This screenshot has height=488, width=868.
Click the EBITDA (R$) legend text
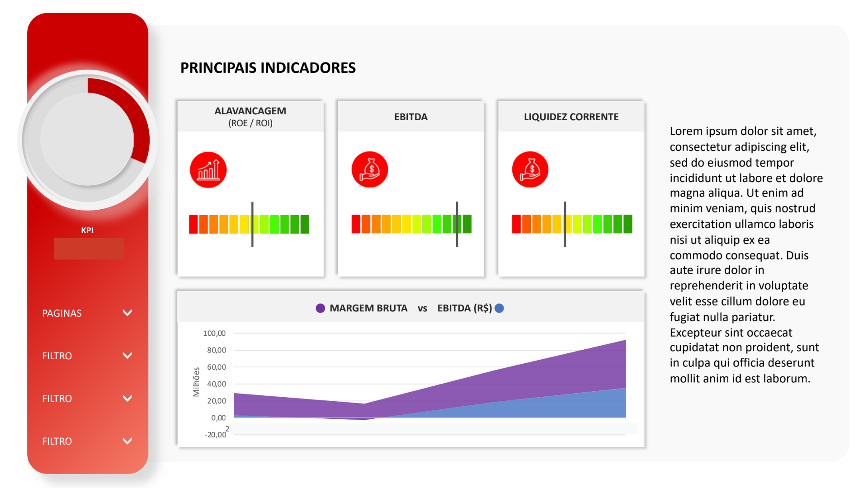(x=464, y=308)
